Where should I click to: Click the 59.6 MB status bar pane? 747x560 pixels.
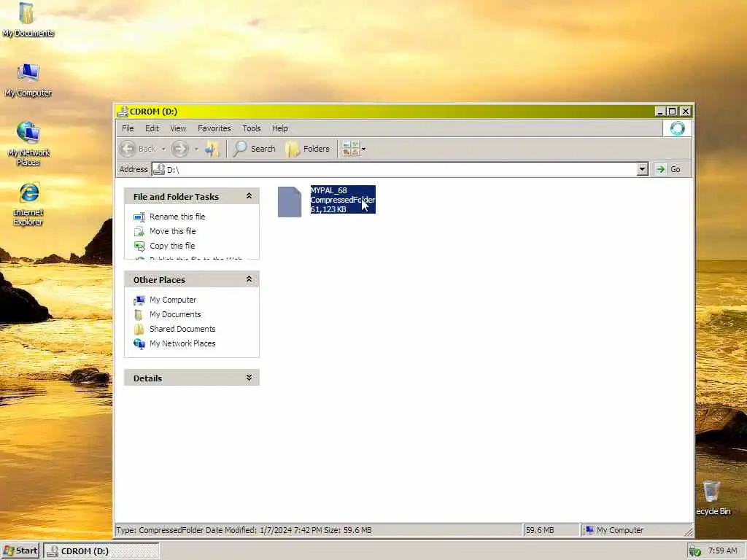tap(551, 530)
